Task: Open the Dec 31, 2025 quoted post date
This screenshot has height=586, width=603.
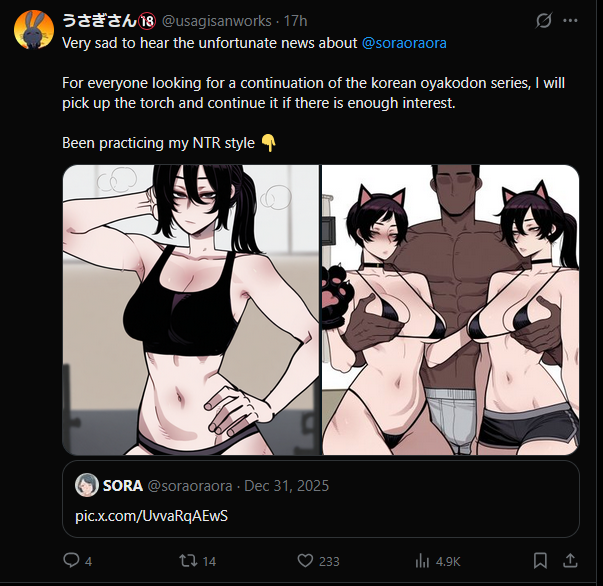Action: click(x=287, y=486)
